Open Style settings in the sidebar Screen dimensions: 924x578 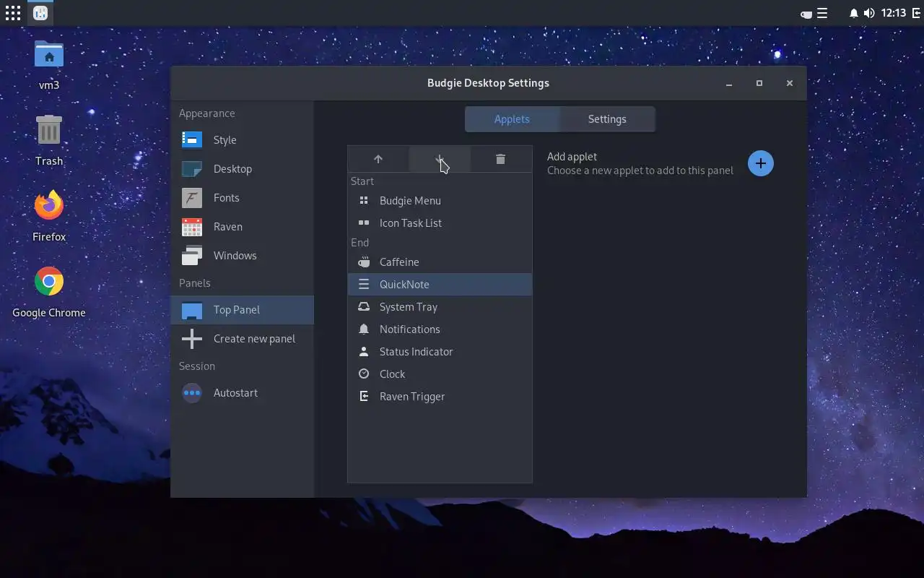(x=243, y=140)
